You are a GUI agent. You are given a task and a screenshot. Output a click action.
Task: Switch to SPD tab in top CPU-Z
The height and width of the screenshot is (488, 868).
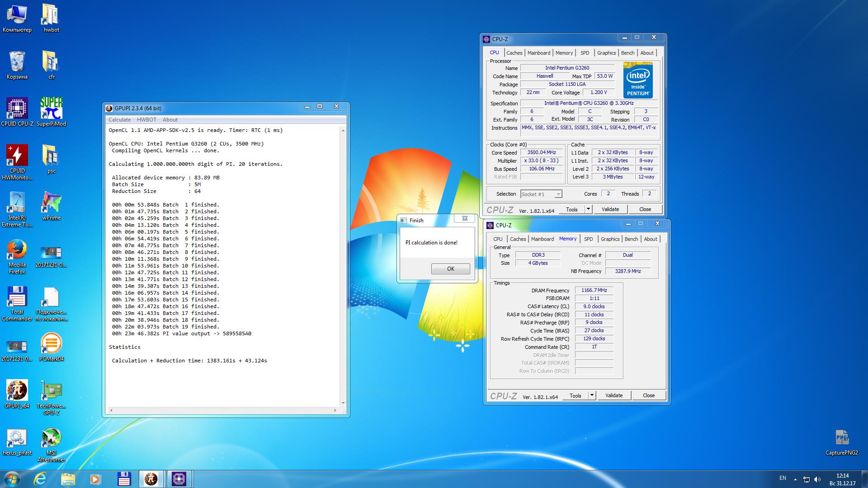[585, 53]
